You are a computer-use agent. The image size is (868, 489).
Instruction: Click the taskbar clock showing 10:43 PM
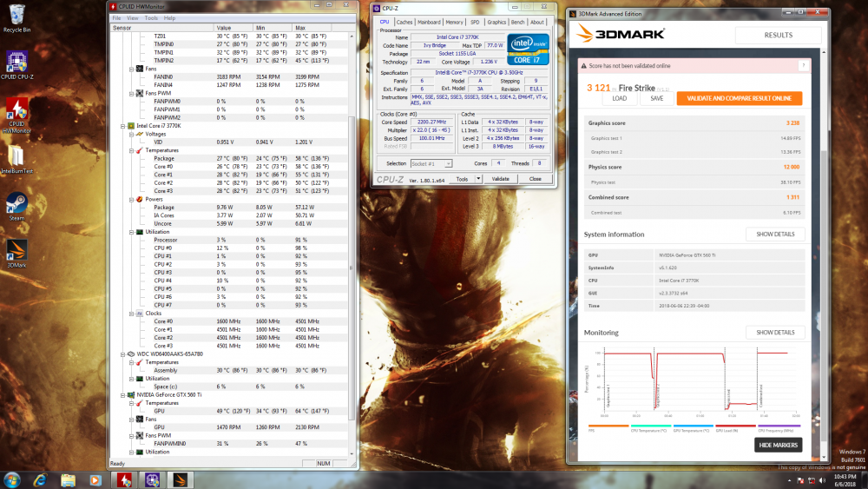tap(845, 480)
